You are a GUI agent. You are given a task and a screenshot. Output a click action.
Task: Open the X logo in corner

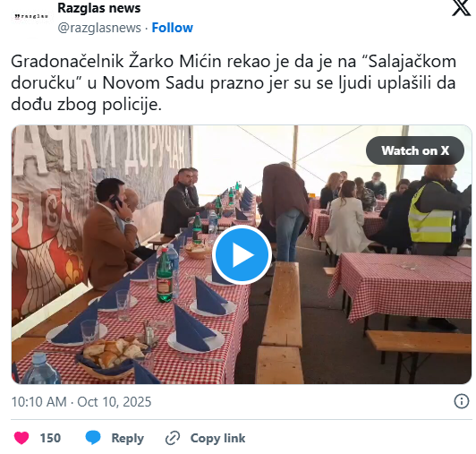(x=461, y=7)
